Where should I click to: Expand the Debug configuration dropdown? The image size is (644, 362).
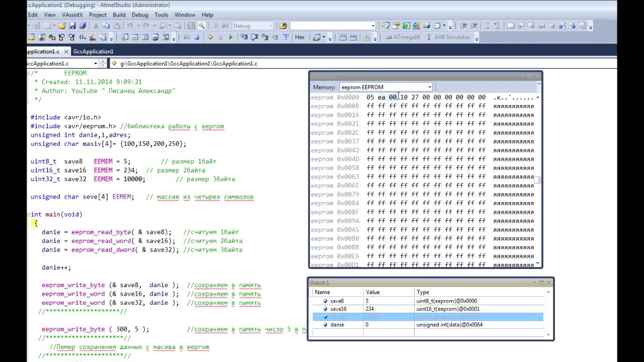click(x=271, y=26)
